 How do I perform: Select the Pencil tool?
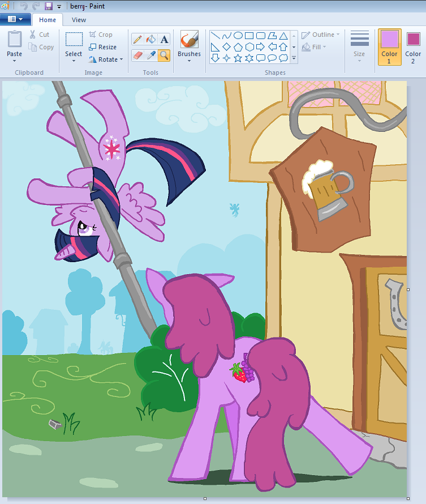tap(137, 40)
